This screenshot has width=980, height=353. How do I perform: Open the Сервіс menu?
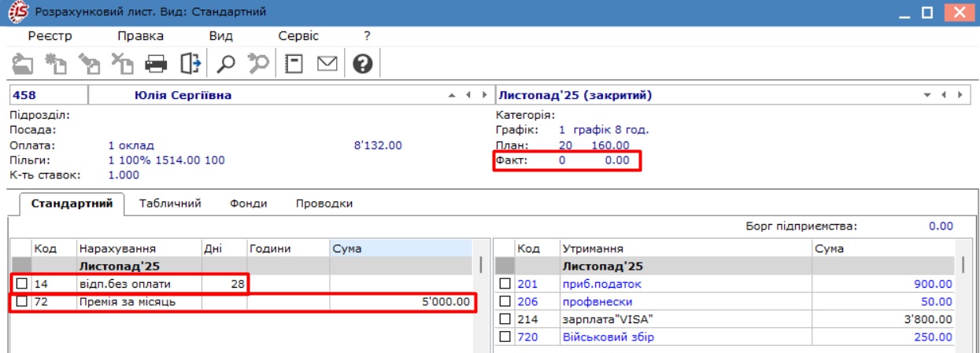[x=298, y=36]
